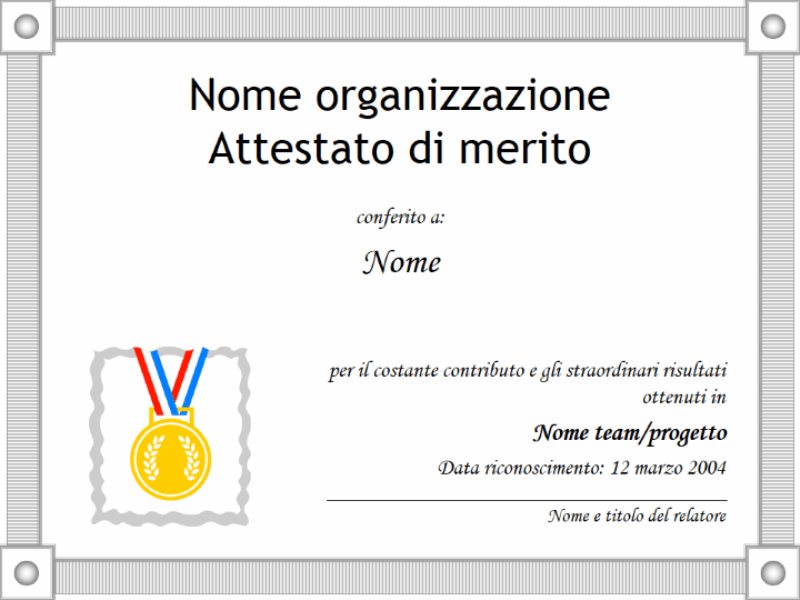The height and width of the screenshot is (600, 800).
Task: Select the 'per il costante contributo' text line
Action: pos(527,371)
